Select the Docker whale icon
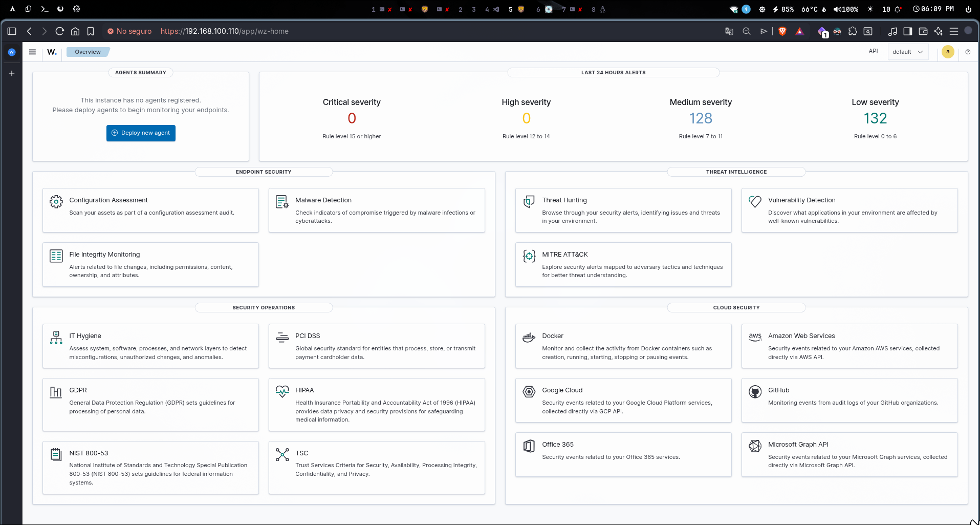This screenshot has height=525, width=980. [x=529, y=338]
